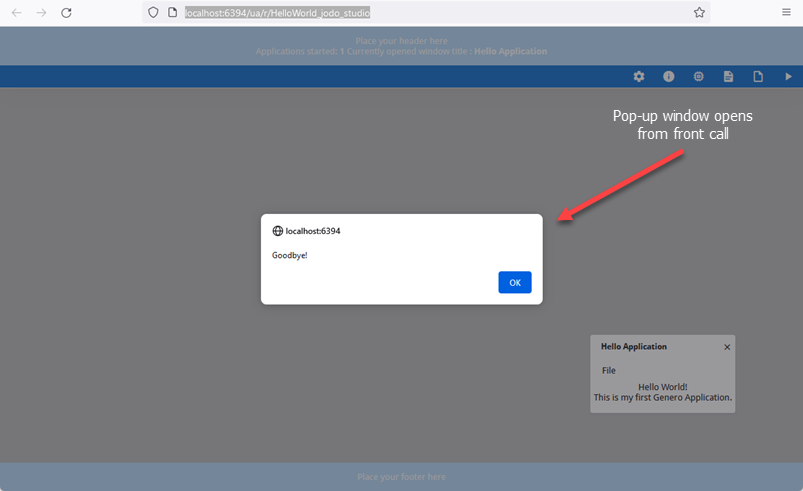
Task: Click the localhost URL address field
Action: pyautogui.click(x=400, y=13)
